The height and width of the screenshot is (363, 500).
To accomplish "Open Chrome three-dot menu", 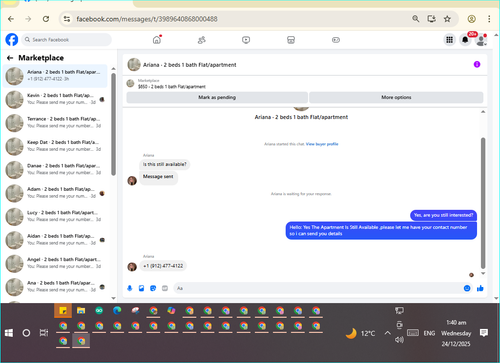I will (x=489, y=19).
